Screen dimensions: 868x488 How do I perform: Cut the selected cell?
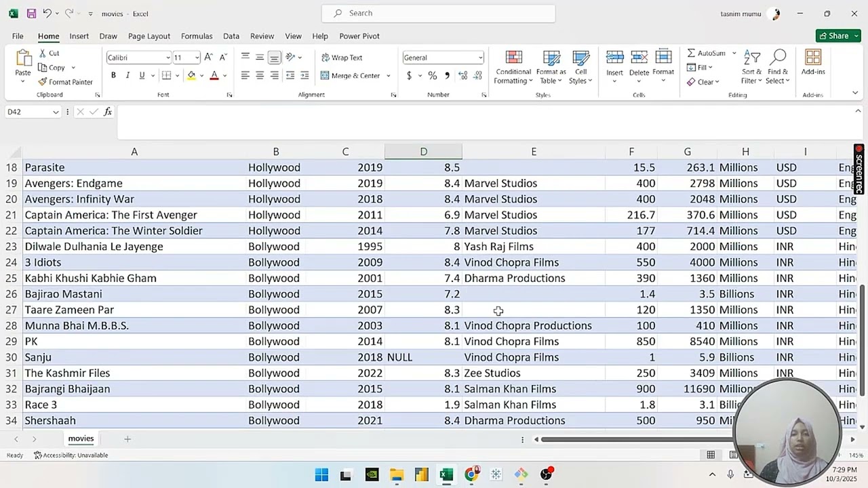point(49,54)
